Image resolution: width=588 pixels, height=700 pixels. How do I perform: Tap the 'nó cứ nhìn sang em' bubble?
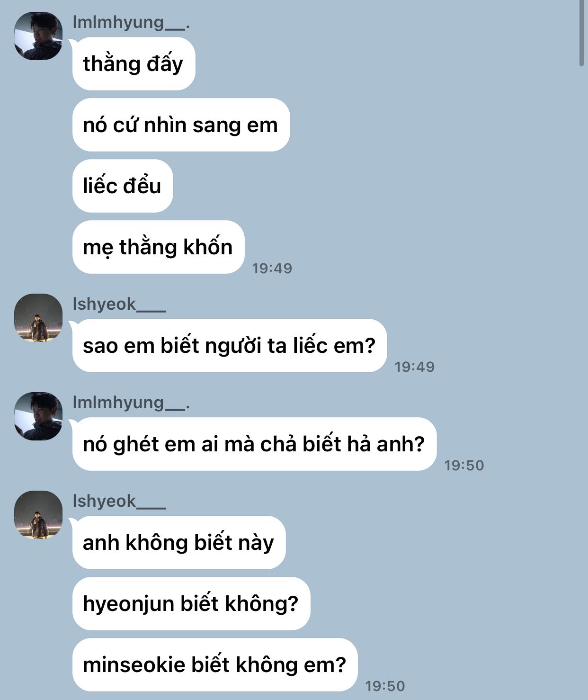[181, 125]
